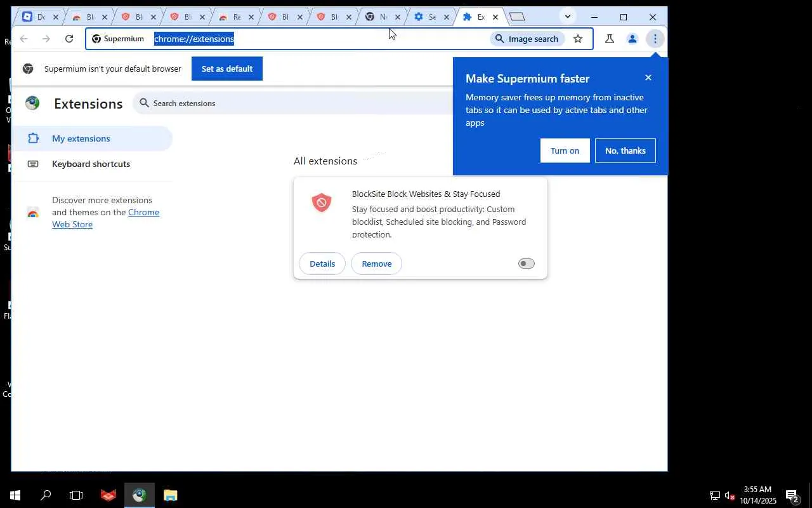
Task: Click the BlockSite Block Websites & Stay Focused title
Action: (x=426, y=194)
